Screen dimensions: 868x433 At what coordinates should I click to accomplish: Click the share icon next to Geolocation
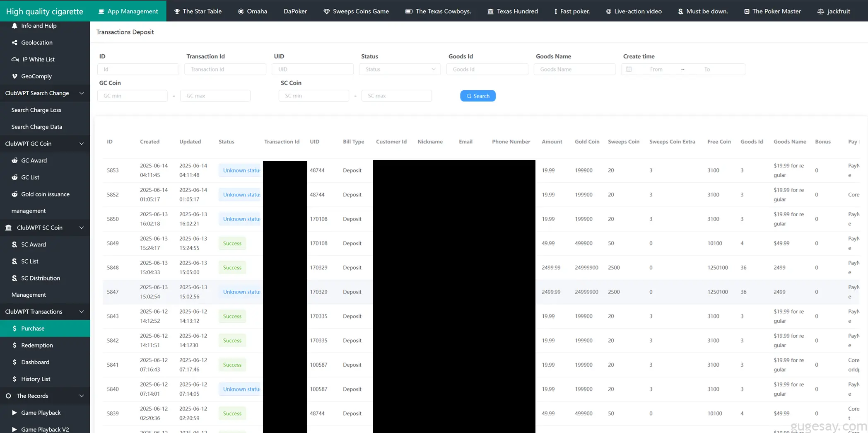click(14, 43)
